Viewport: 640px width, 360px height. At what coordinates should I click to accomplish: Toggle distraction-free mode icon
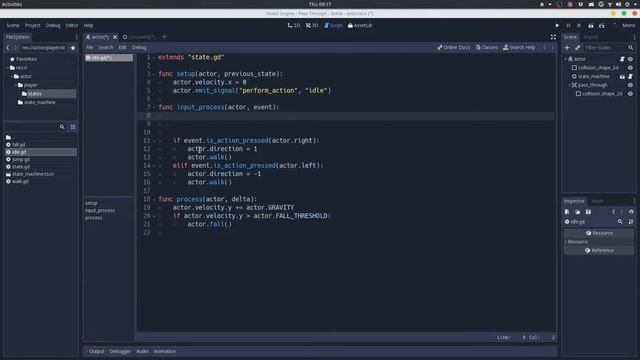(x=553, y=37)
